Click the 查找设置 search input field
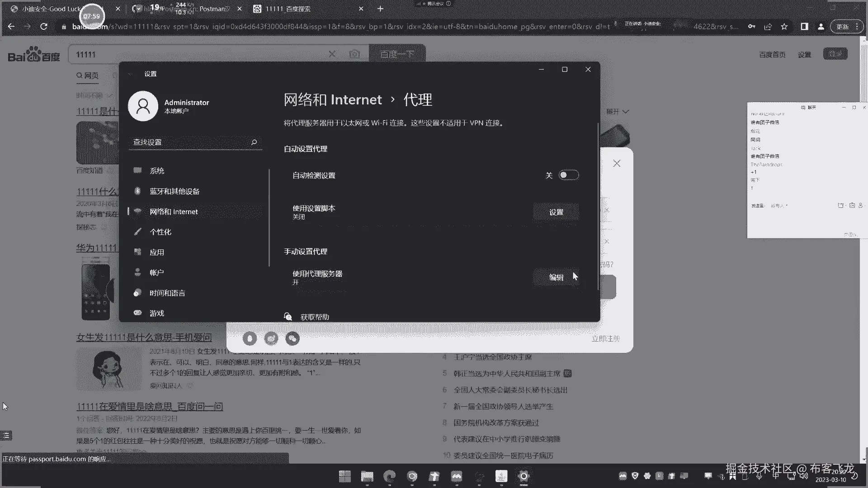 point(190,142)
